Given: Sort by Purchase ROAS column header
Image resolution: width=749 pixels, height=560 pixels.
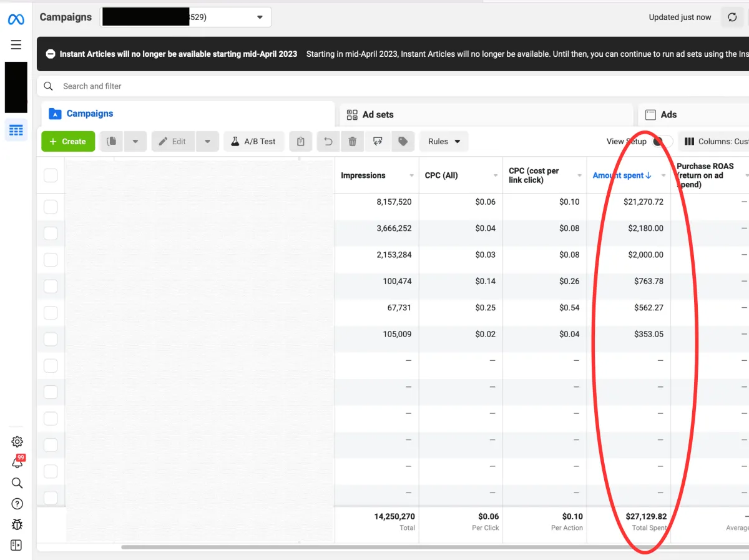Looking at the screenshot, I should (705, 175).
